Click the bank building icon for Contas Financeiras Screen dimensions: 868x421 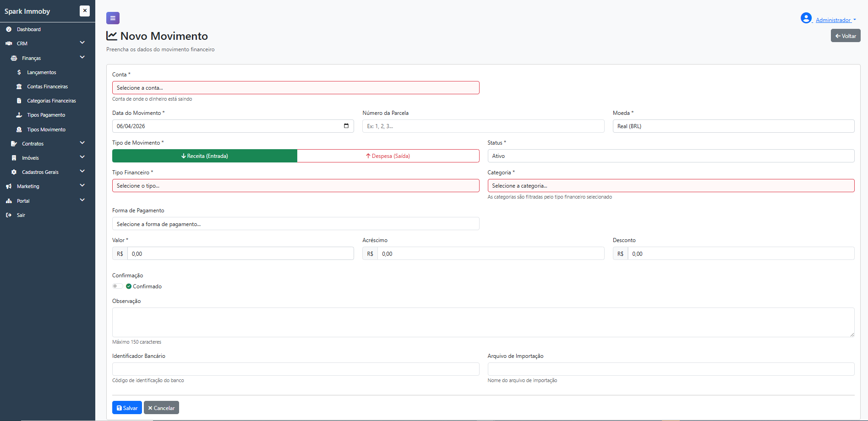(x=19, y=86)
